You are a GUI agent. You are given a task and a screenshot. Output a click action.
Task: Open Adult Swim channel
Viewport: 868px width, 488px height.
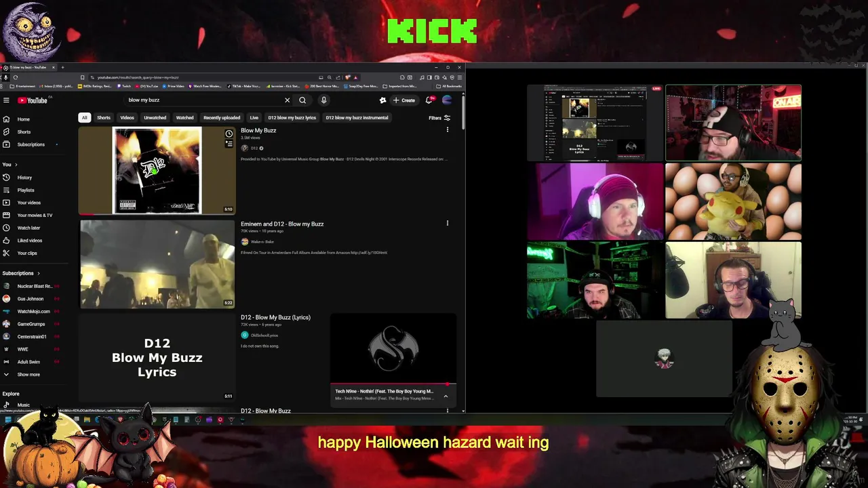coord(28,362)
